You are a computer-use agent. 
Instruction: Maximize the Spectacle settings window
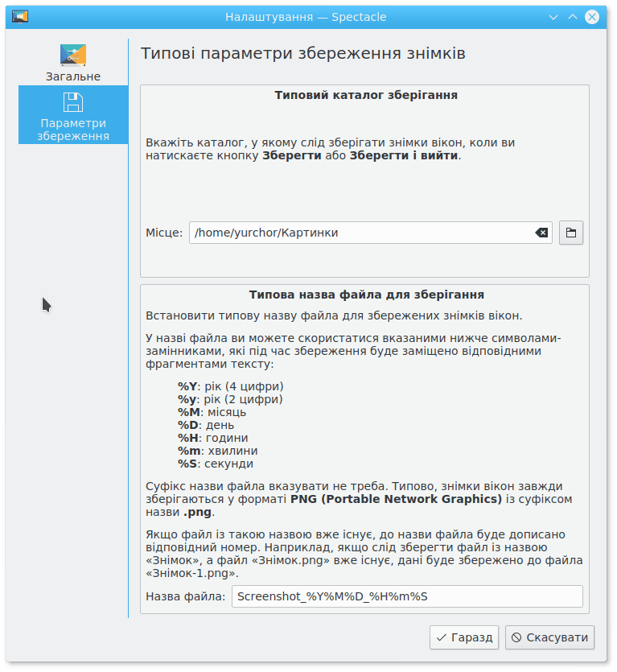click(x=573, y=16)
